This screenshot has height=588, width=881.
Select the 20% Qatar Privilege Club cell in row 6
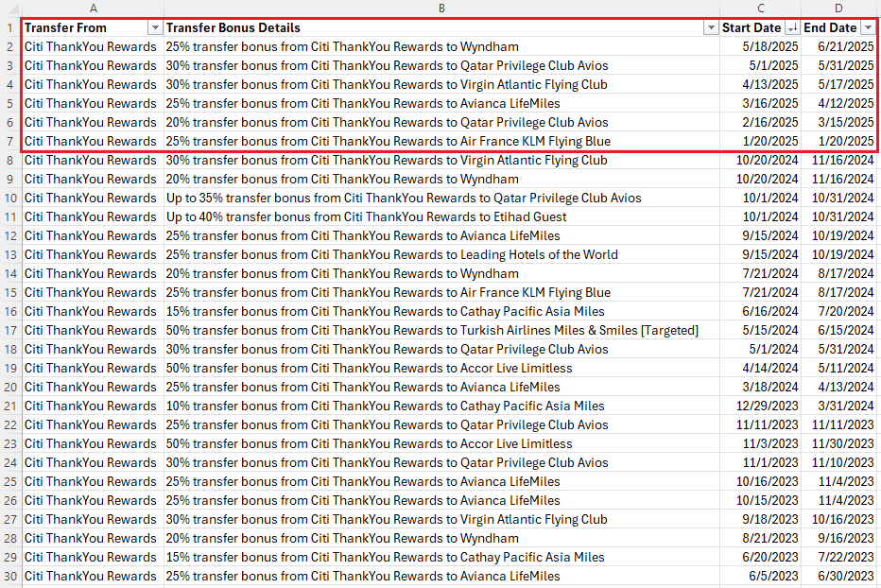(x=441, y=123)
